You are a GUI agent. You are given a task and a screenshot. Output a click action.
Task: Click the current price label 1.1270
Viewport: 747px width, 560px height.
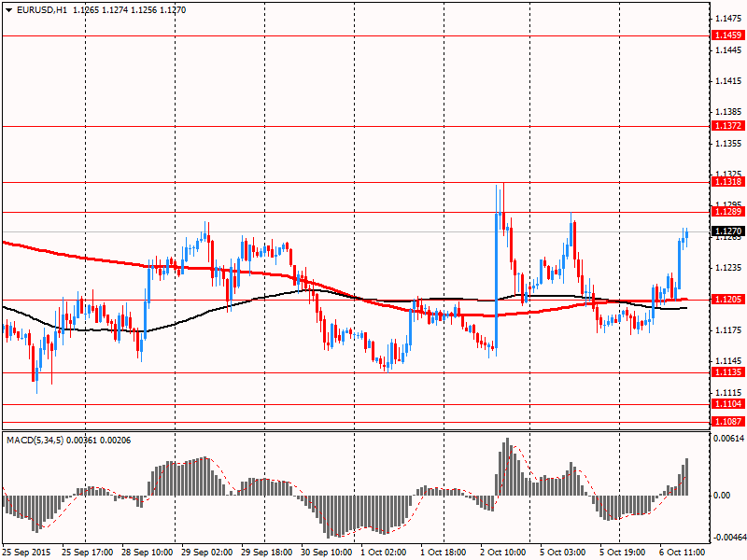point(727,231)
